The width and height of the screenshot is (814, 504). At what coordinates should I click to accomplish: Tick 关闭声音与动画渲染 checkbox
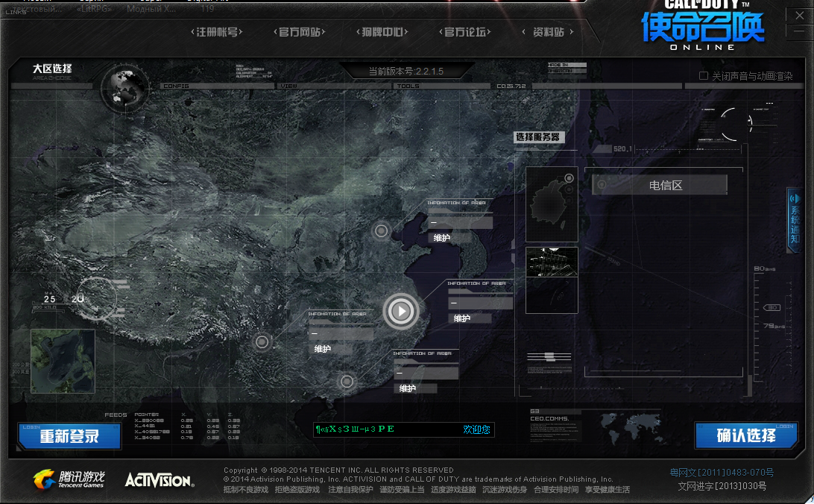coord(704,76)
